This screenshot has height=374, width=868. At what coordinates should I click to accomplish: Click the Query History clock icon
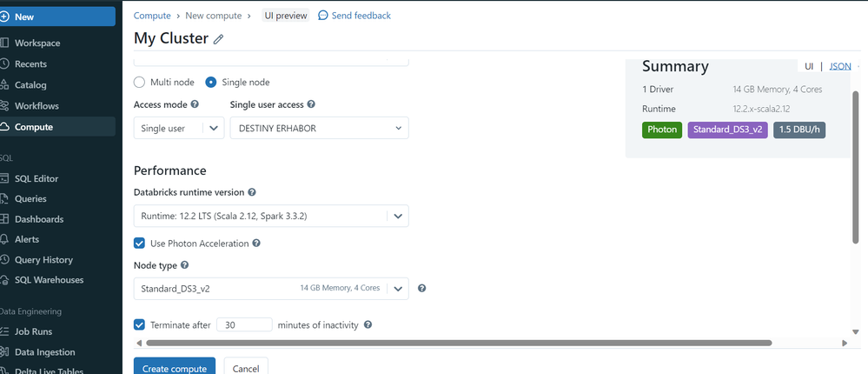click(x=3, y=259)
